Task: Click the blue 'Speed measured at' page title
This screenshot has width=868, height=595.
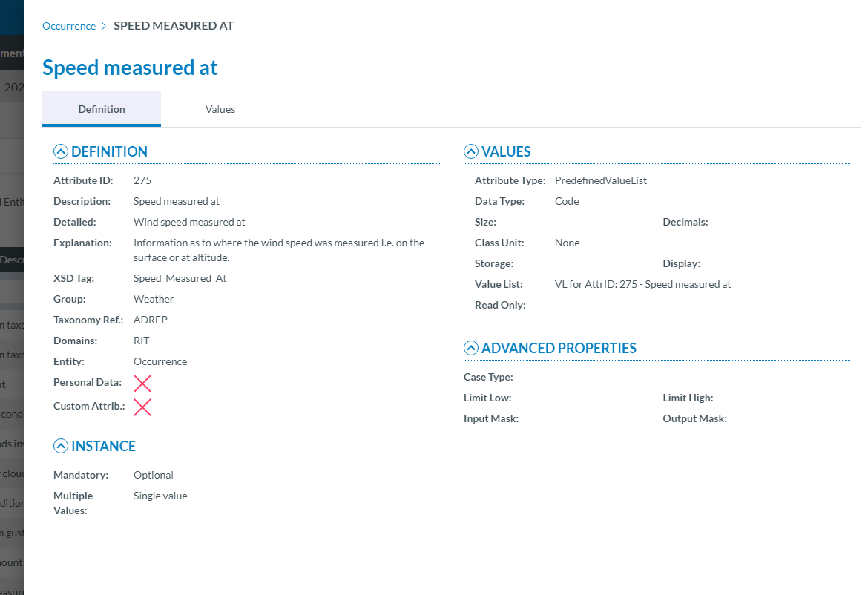Action: pyautogui.click(x=130, y=68)
